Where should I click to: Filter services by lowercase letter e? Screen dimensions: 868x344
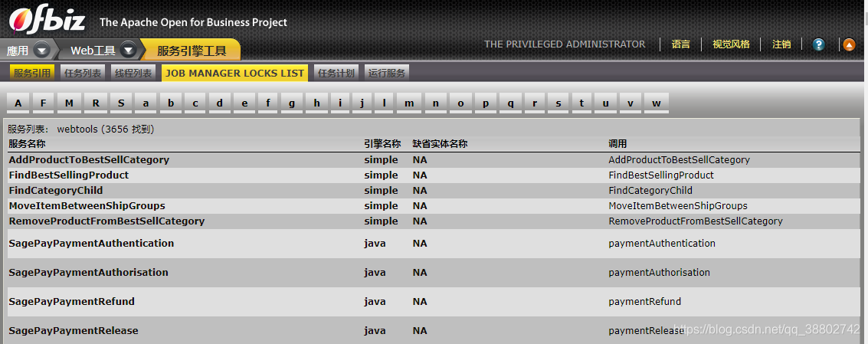point(244,103)
